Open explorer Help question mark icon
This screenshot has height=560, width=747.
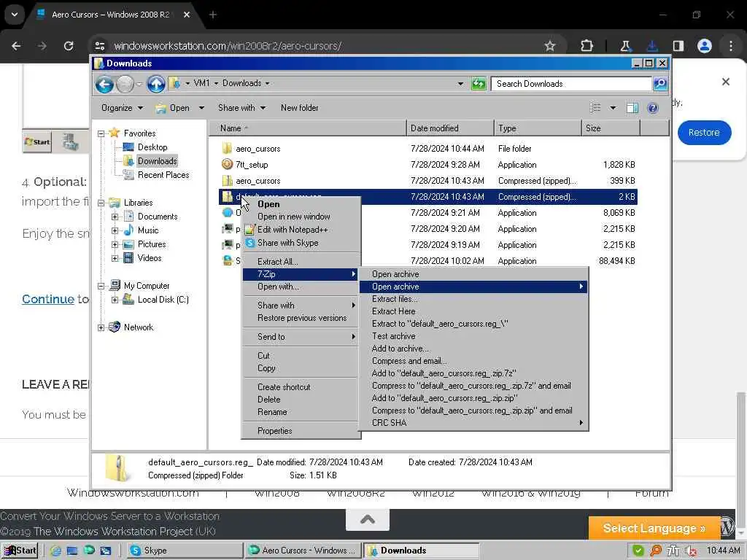point(653,108)
